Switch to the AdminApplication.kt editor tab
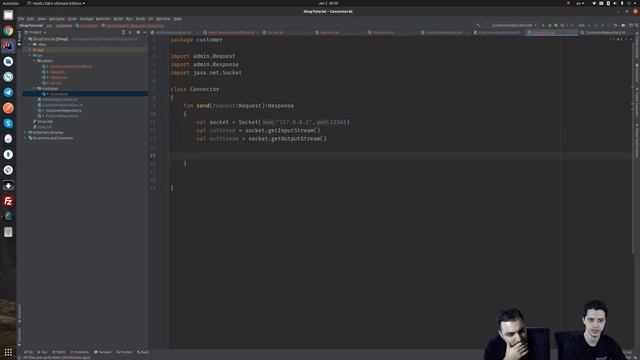Screen dimensions: 640x360 pyautogui.click(x=173, y=33)
